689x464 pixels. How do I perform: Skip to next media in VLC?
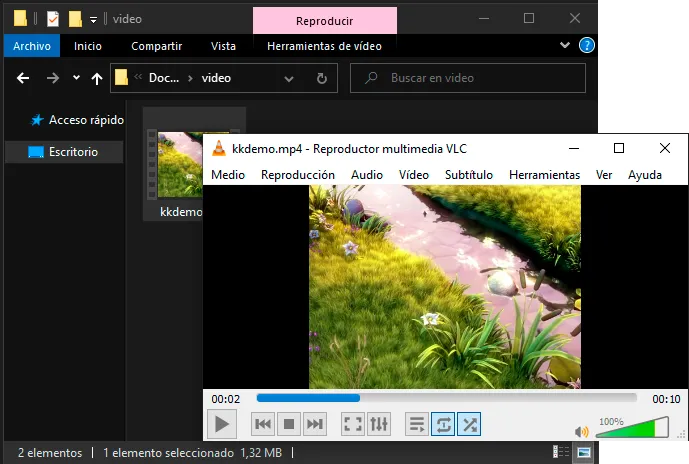(315, 424)
